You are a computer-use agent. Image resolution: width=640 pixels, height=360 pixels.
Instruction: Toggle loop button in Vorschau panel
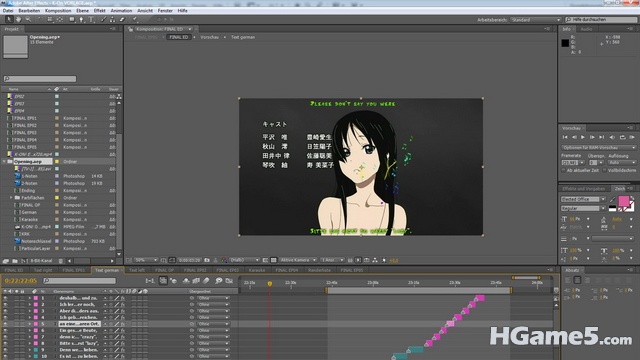pos(622,138)
